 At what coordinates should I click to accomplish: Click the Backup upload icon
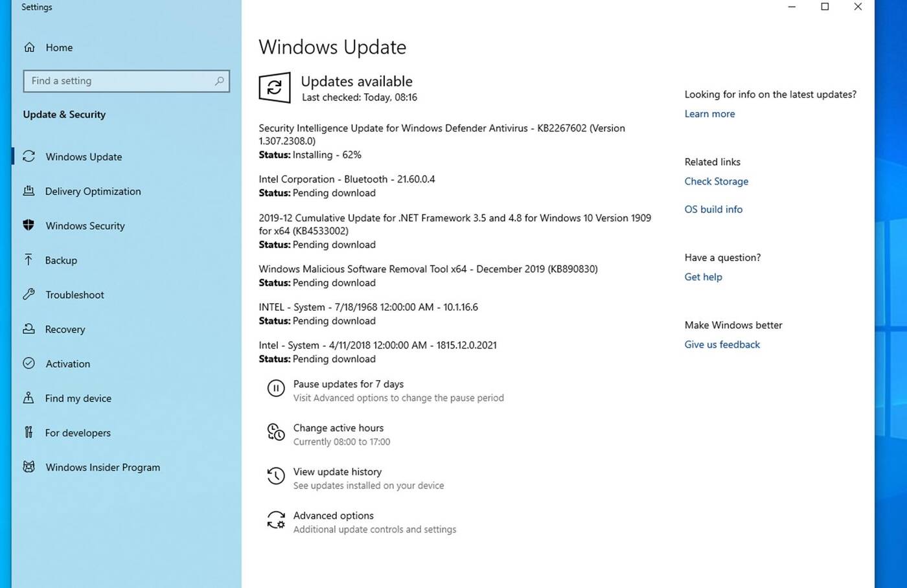(29, 260)
